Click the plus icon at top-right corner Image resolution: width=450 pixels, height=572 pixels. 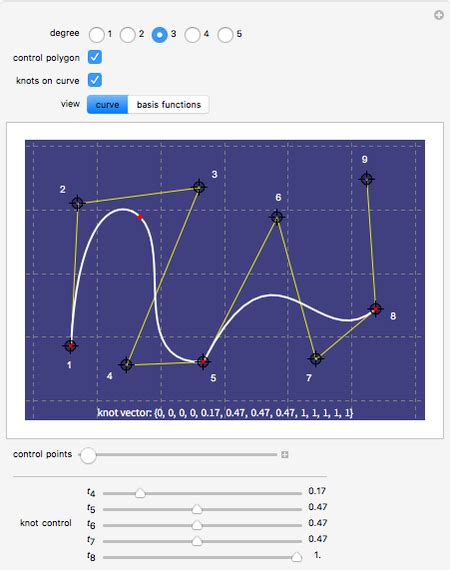point(439,15)
